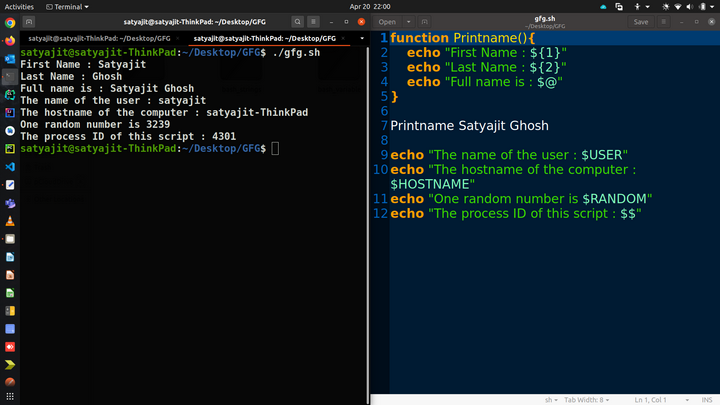Click the battery icon in the system tray

[x=703, y=6]
